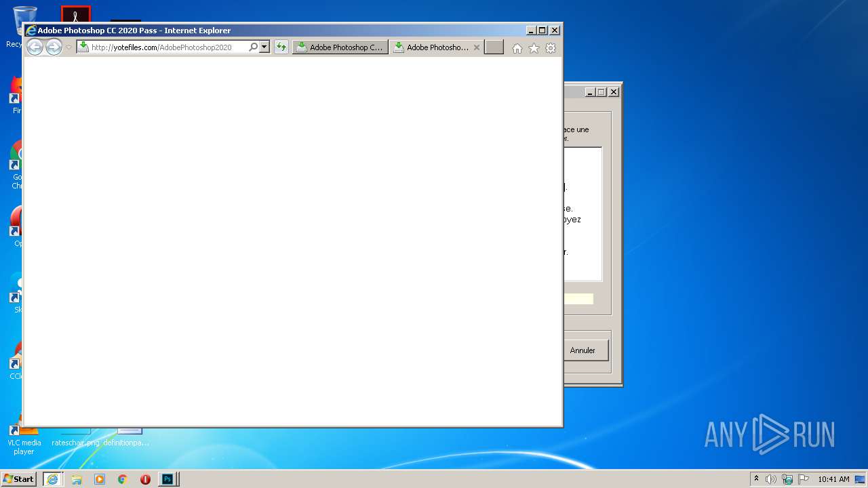Open Favorites star icon
The width and height of the screenshot is (868, 488).
click(534, 48)
